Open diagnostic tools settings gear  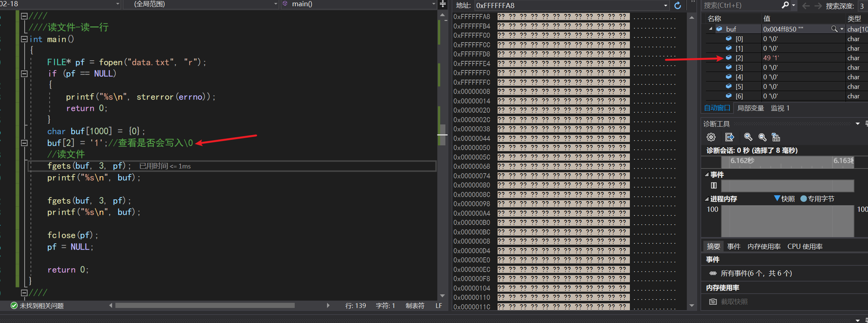click(x=711, y=137)
